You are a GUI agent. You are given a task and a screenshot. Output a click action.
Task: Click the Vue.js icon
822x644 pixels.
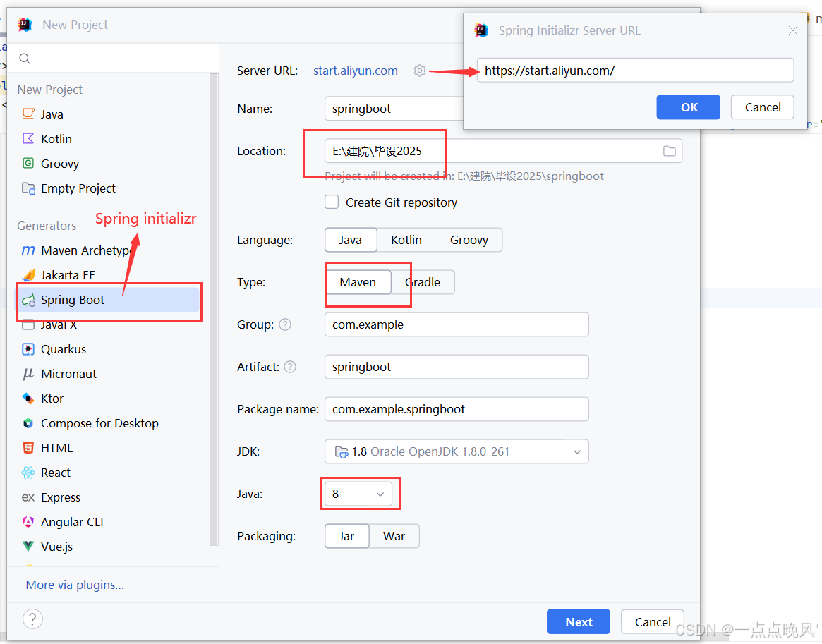point(28,546)
